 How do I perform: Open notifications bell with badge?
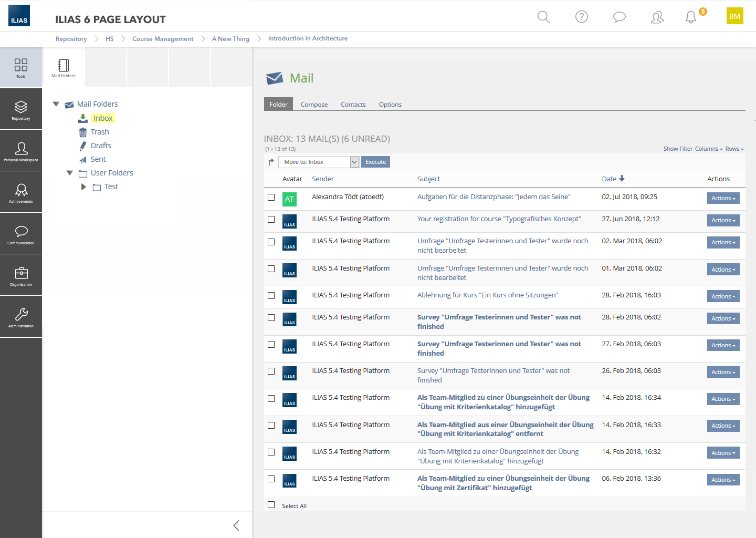(x=691, y=17)
